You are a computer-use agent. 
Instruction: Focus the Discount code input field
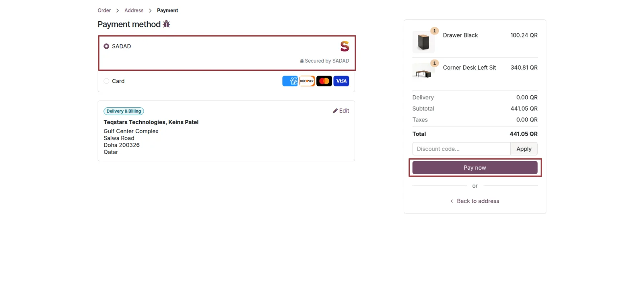point(461,149)
